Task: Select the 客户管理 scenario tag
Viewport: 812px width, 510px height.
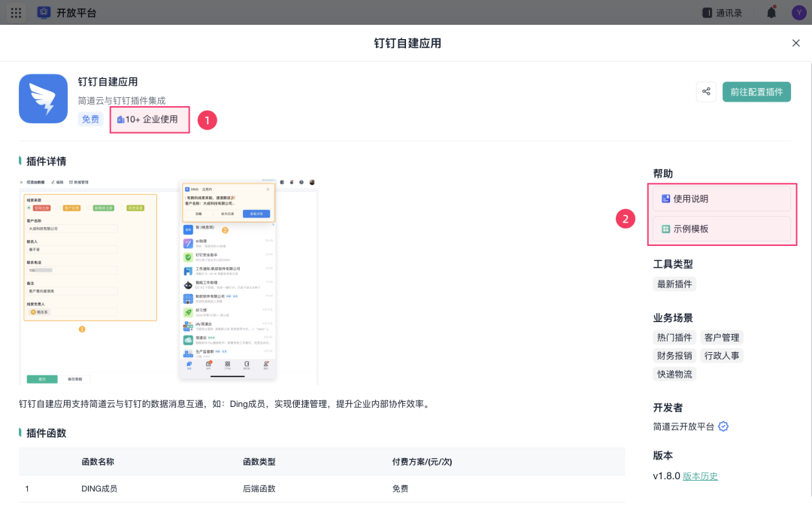Action: (x=722, y=338)
